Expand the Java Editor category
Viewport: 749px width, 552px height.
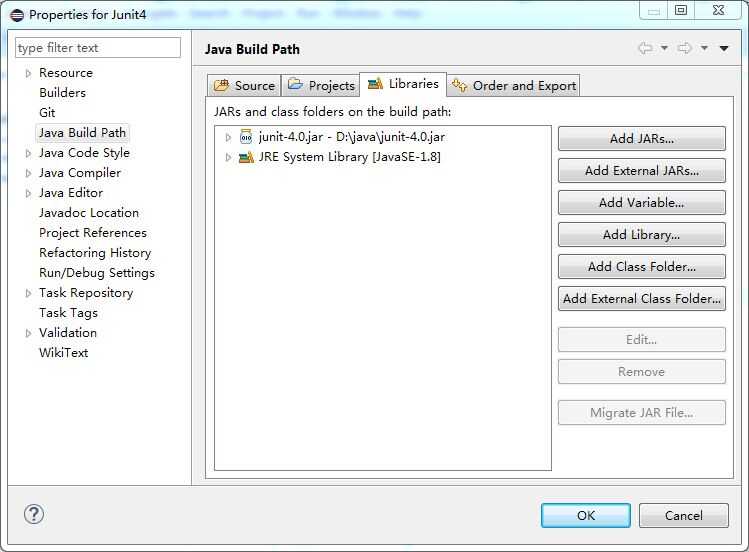pos(28,193)
